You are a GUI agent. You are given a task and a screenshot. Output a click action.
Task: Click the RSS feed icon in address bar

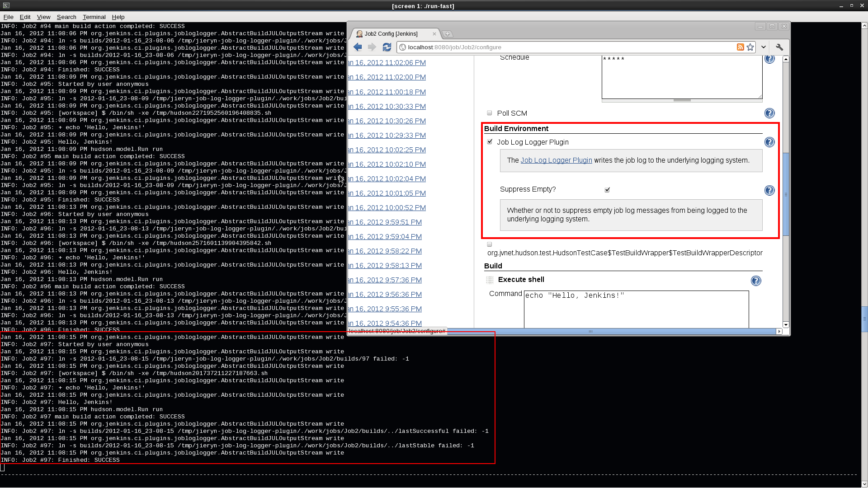pos(740,47)
